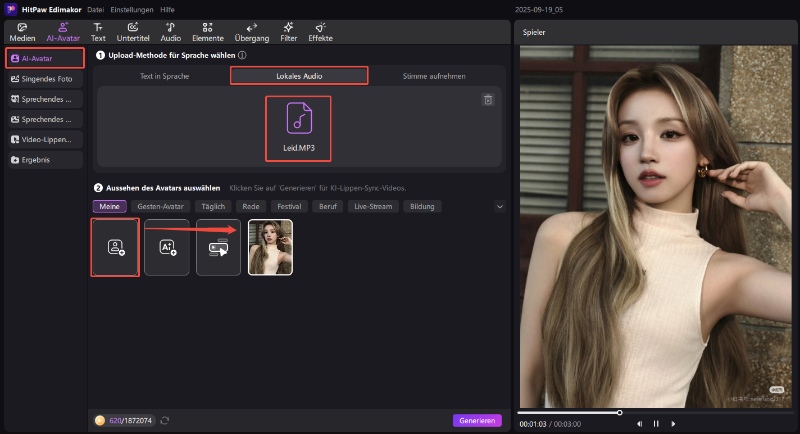The width and height of the screenshot is (800, 434).
Task: Select the woman avatar thumbnail
Action: click(270, 247)
